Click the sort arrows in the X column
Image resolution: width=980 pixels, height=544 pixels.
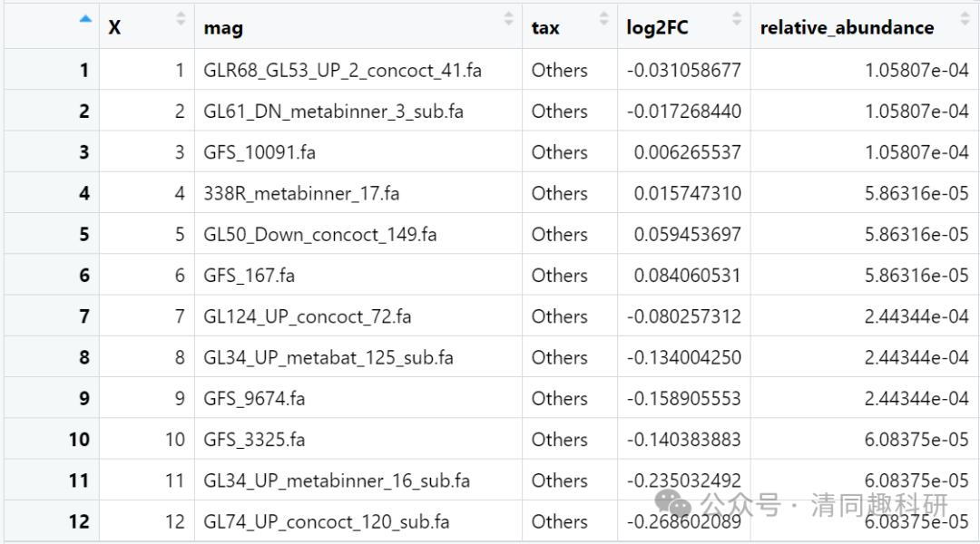click(181, 19)
